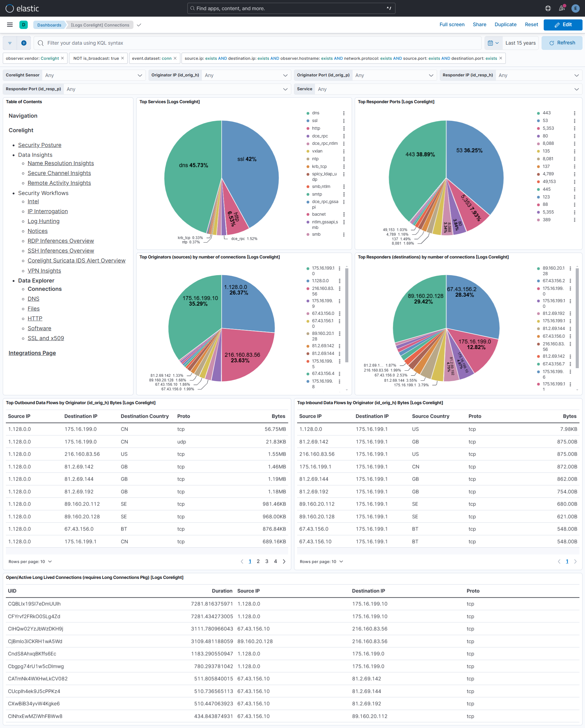Click the Full screen button
Screen dimensions: 585x728
[452, 24]
